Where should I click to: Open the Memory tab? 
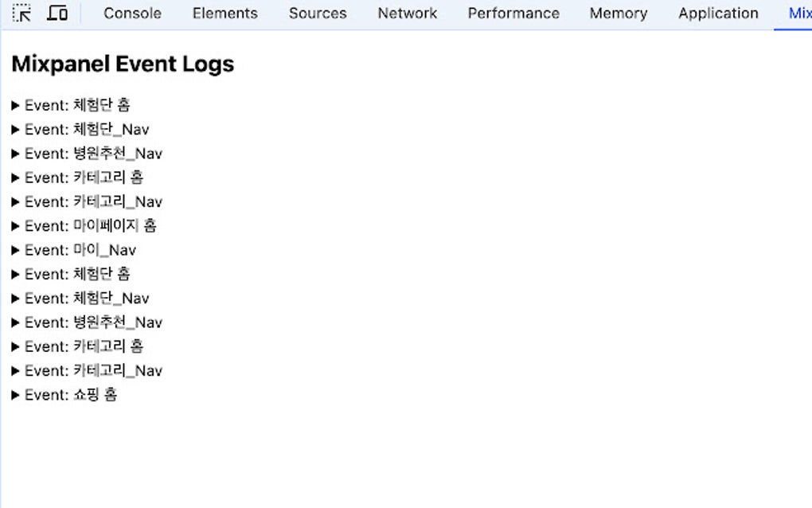tap(618, 13)
